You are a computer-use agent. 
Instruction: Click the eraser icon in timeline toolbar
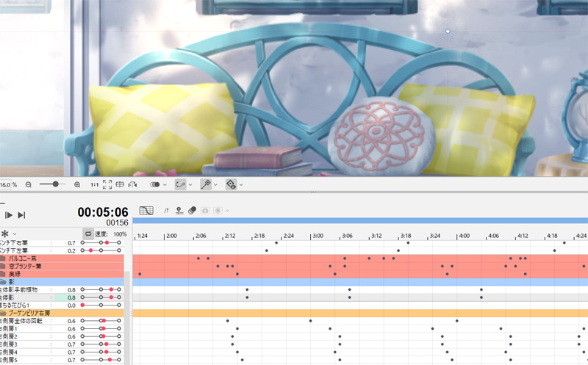193,210
